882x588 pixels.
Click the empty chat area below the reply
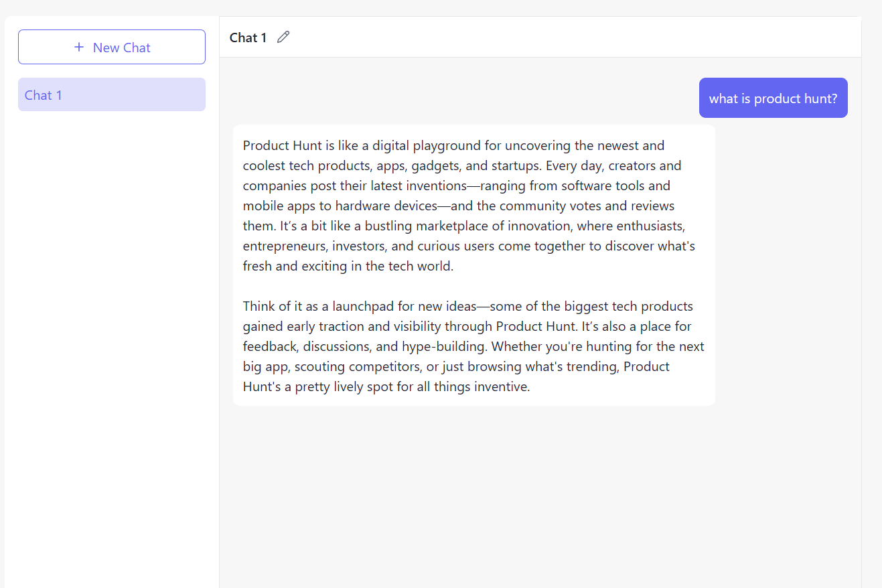(540, 496)
